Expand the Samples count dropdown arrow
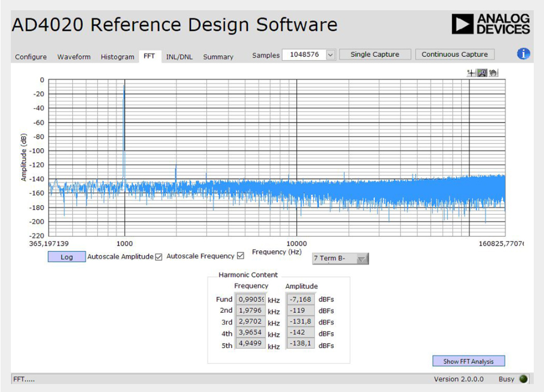544x392 pixels. coord(330,55)
